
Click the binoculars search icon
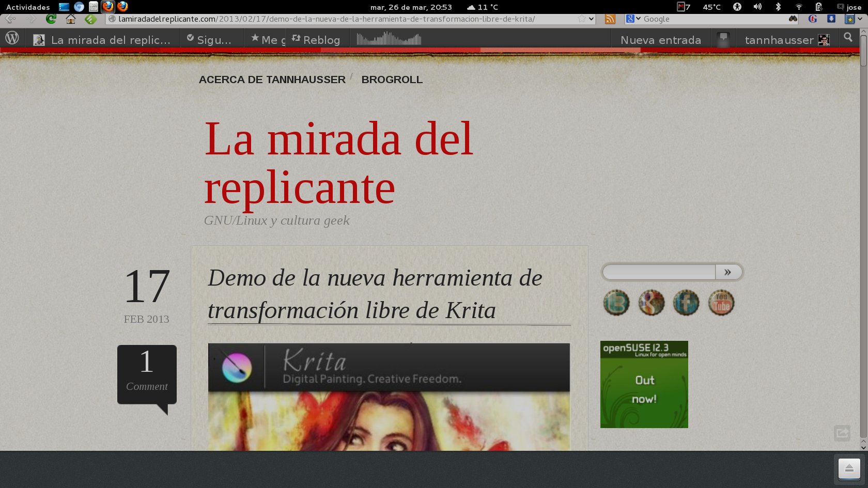click(x=793, y=19)
